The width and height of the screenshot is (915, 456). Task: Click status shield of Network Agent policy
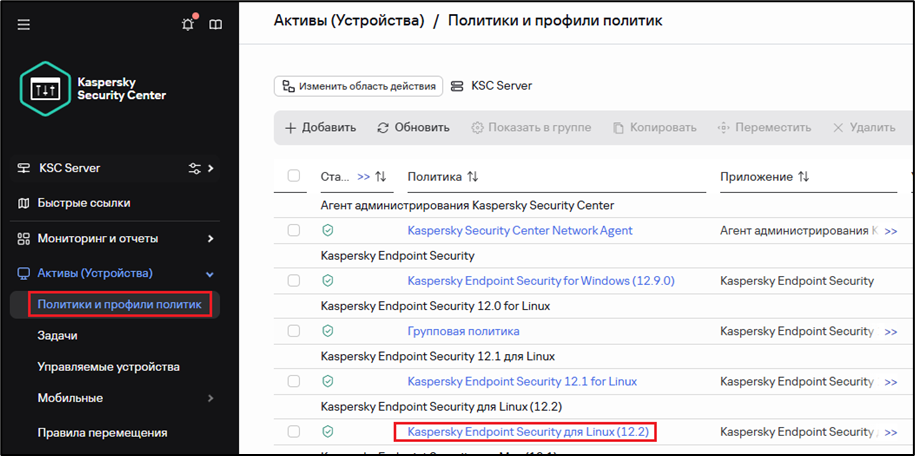(328, 231)
